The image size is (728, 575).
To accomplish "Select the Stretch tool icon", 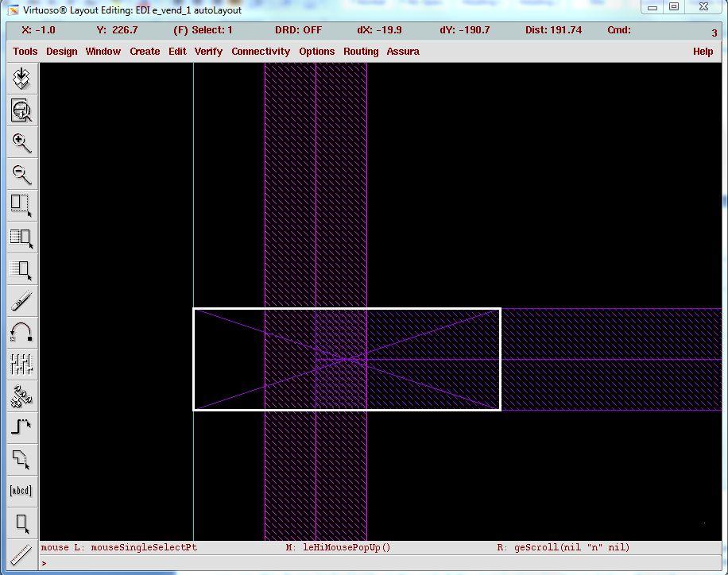I will tap(21, 205).
